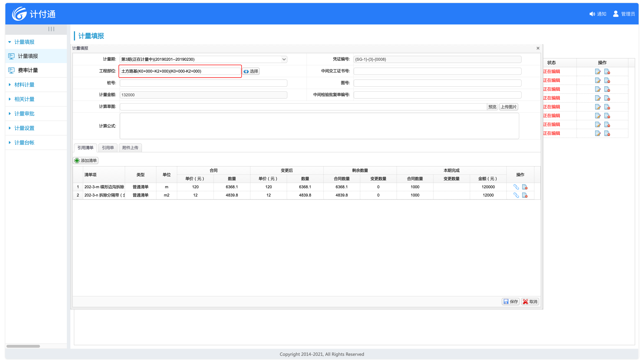The width and height of the screenshot is (644, 362).
Task: Click the 保存 button
Action: (511, 302)
